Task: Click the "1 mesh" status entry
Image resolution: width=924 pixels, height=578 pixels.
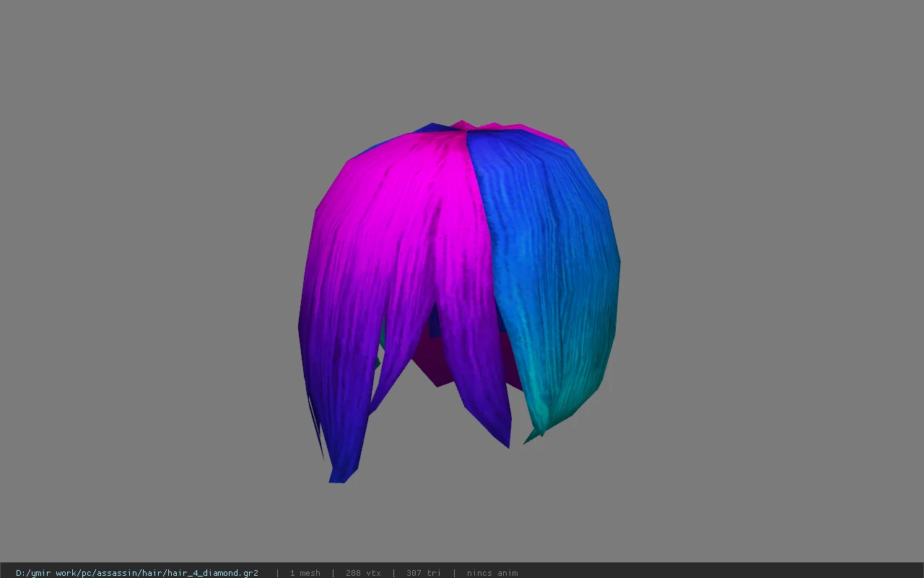Action: point(305,573)
